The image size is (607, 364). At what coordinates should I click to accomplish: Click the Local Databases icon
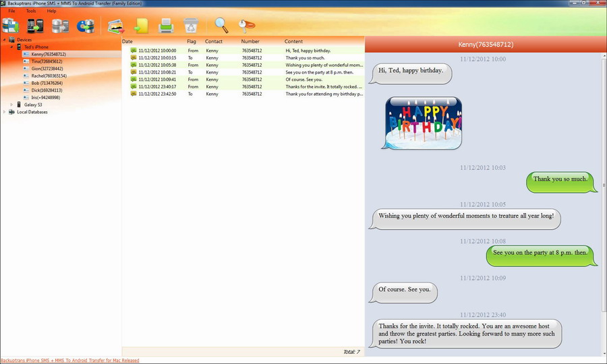click(x=11, y=112)
